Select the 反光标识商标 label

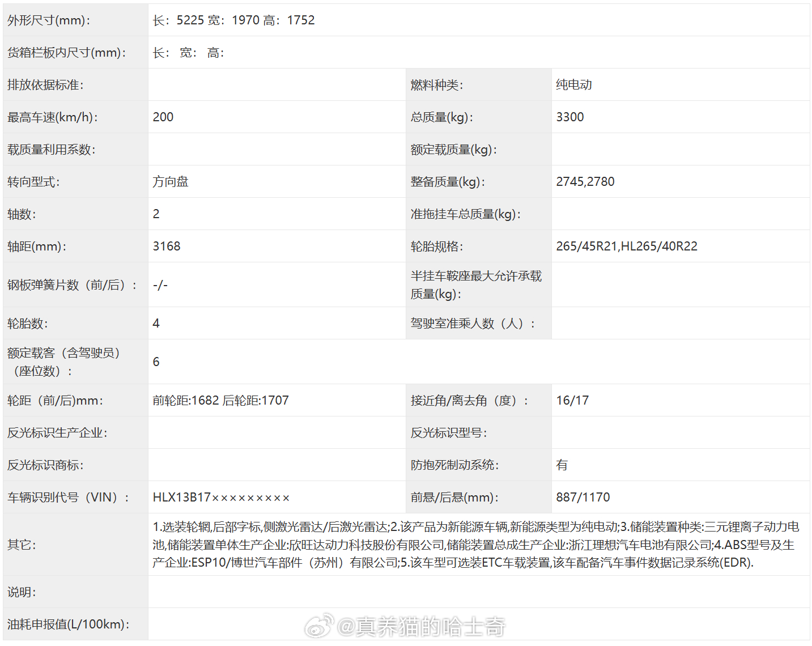tap(45, 465)
